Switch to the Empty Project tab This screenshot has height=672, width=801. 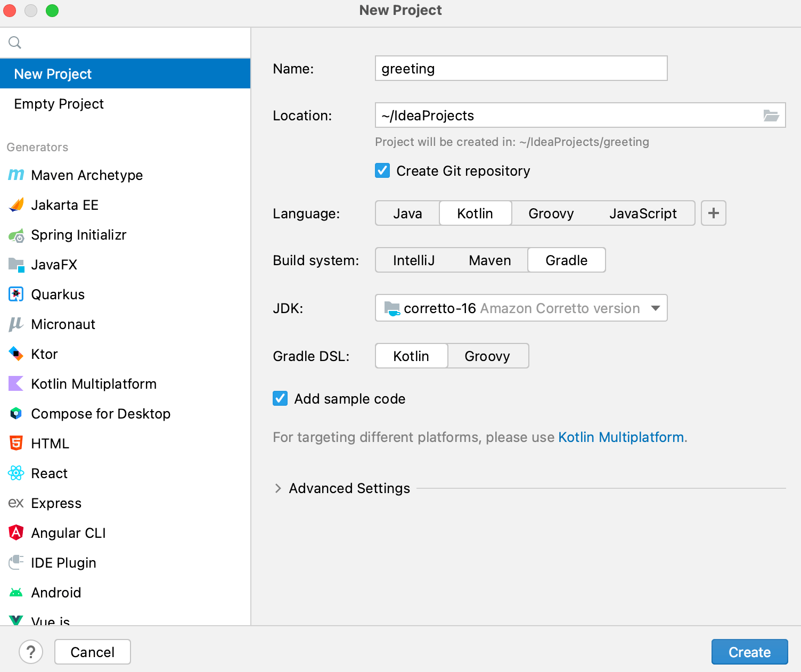point(59,104)
